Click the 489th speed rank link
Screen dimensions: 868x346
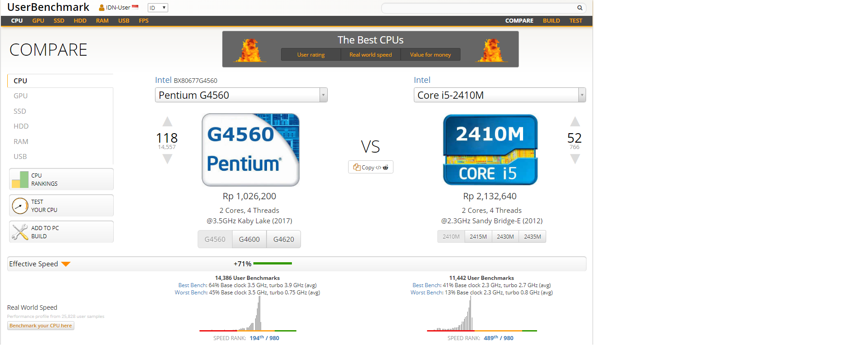499,338
